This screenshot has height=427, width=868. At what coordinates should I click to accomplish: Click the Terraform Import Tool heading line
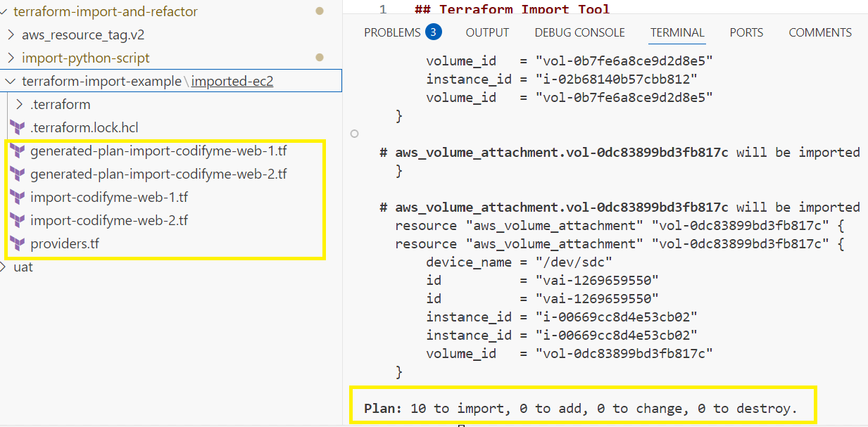(x=522, y=9)
